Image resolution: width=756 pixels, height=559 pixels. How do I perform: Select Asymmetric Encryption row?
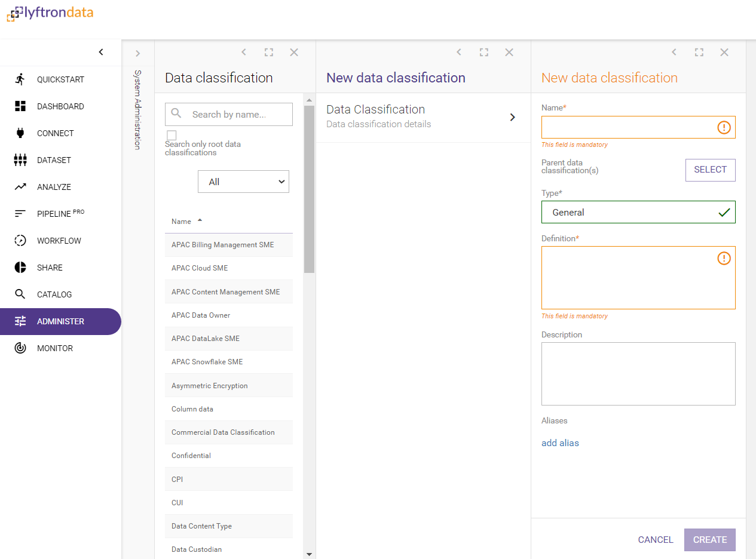pyautogui.click(x=229, y=386)
